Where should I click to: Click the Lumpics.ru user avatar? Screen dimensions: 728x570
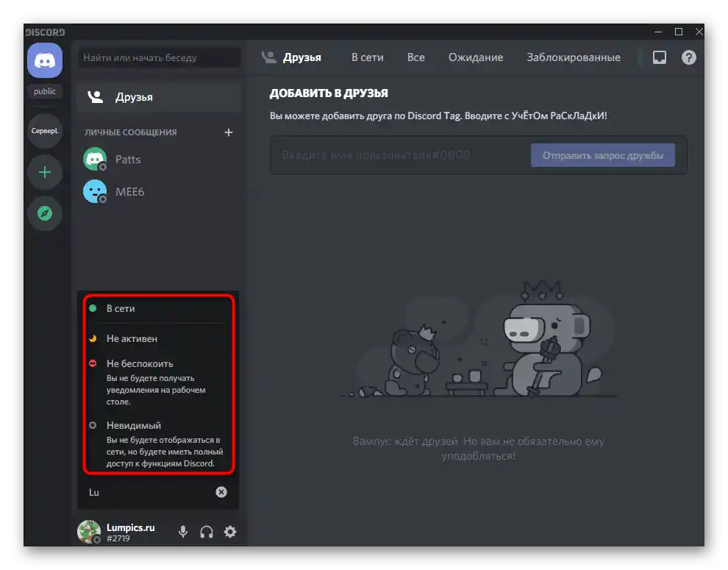89,532
